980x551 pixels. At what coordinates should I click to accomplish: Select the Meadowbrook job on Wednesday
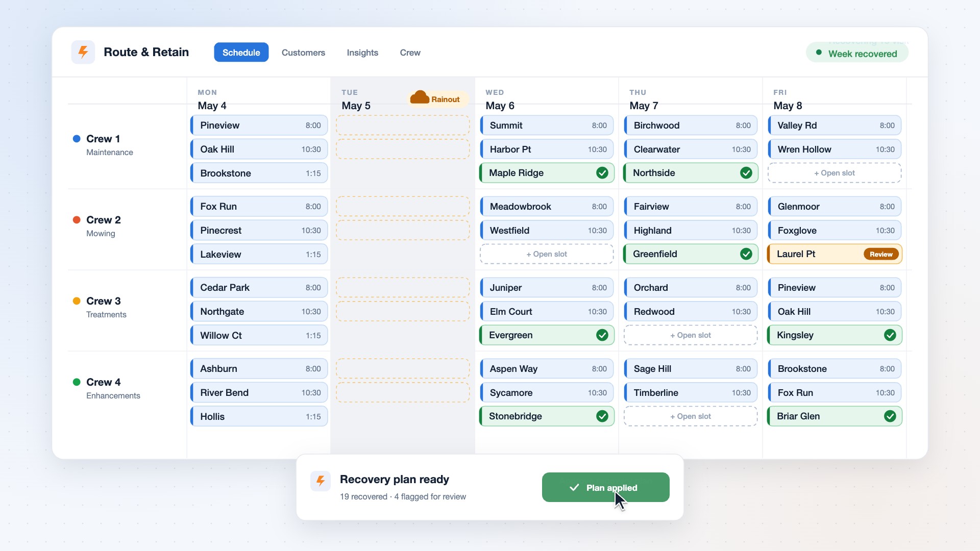tap(547, 207)
